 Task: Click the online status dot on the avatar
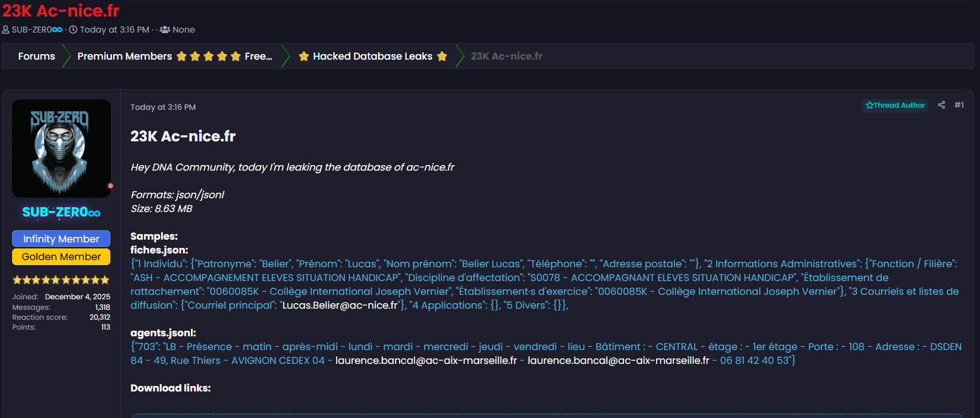[x=110, y=186]
